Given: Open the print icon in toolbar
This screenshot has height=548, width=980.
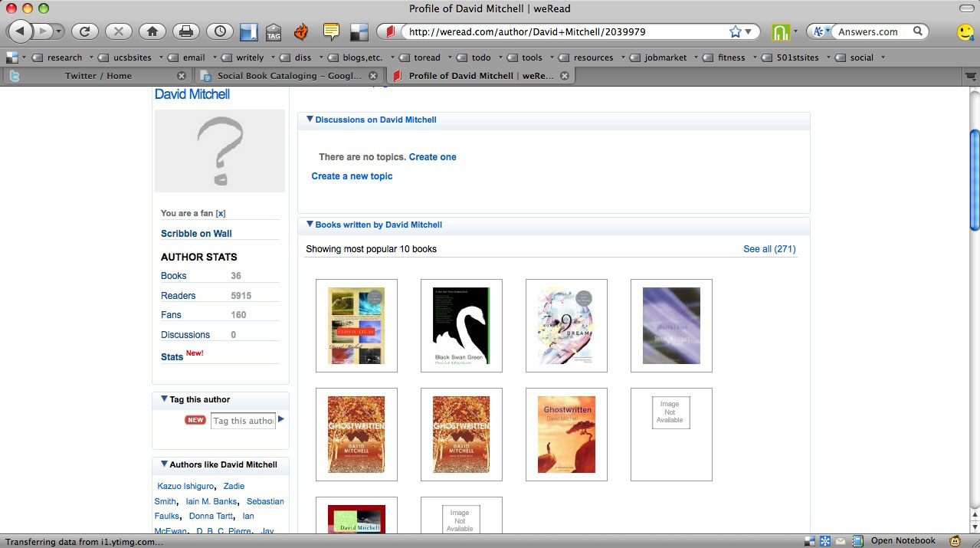Looking at the screenshot, I should [186, 31].
